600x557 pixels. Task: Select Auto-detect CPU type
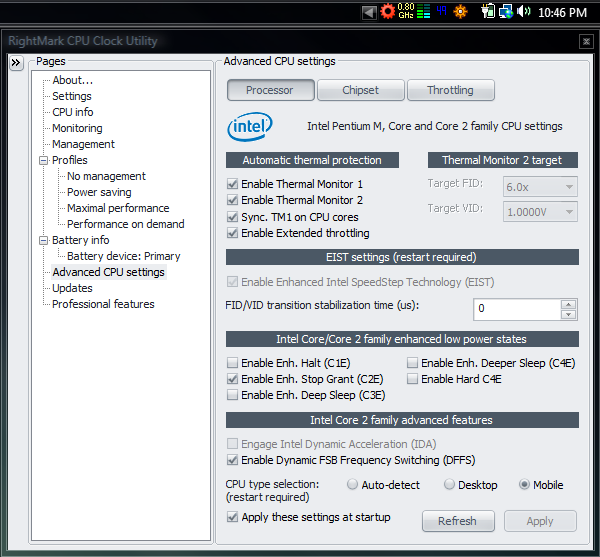(x=352, y=484)
